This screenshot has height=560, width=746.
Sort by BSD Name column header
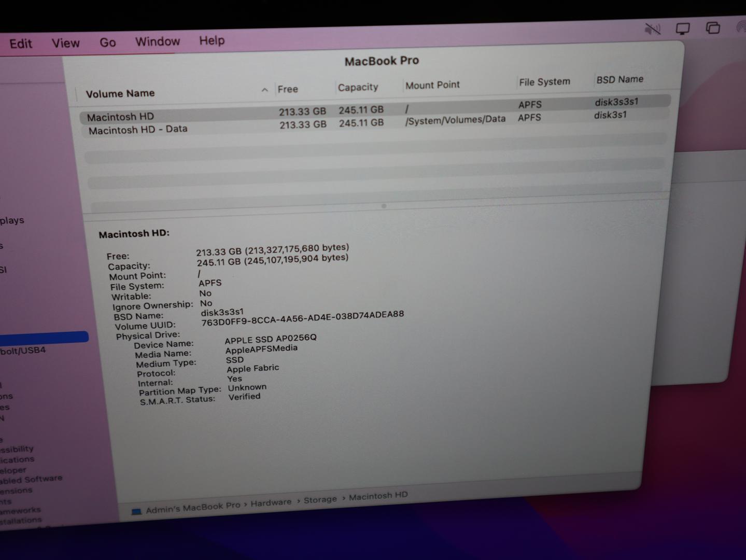[x=620, y=80]
